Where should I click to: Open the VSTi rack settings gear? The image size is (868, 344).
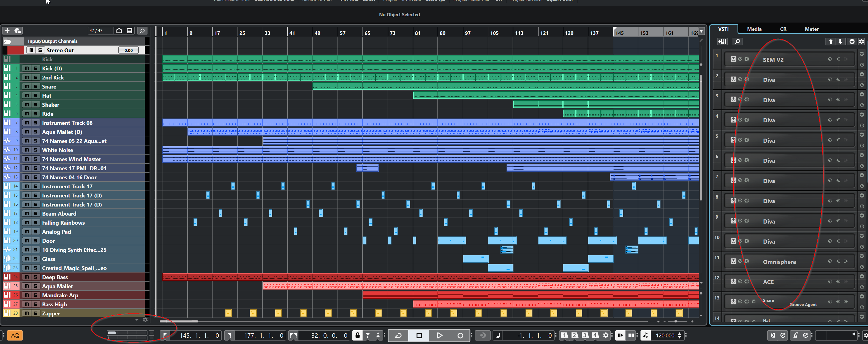click(x=861, y=42)
